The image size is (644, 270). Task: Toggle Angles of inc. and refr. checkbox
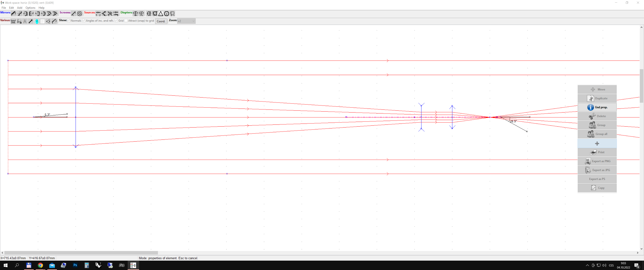click(x=84, y=21)
